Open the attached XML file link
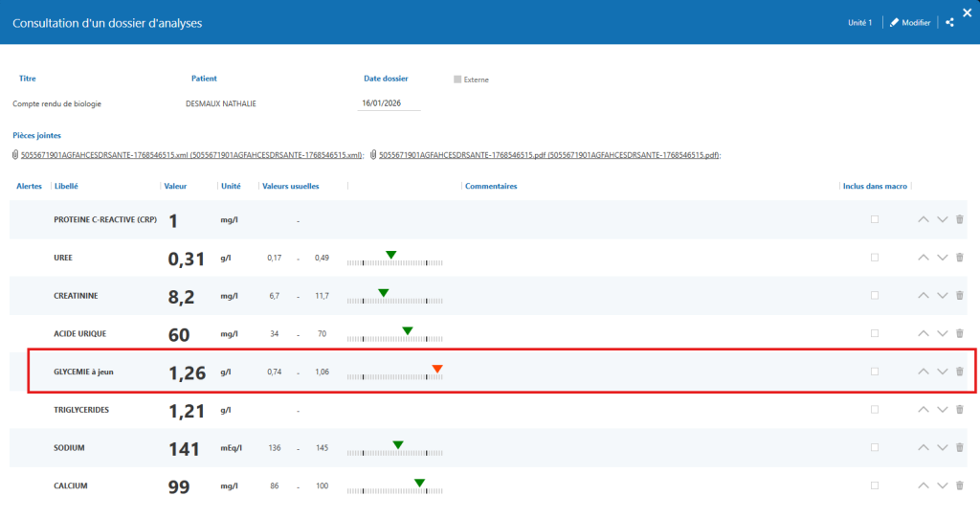Viewport: 980px width, 519px height. pos(191,154)
